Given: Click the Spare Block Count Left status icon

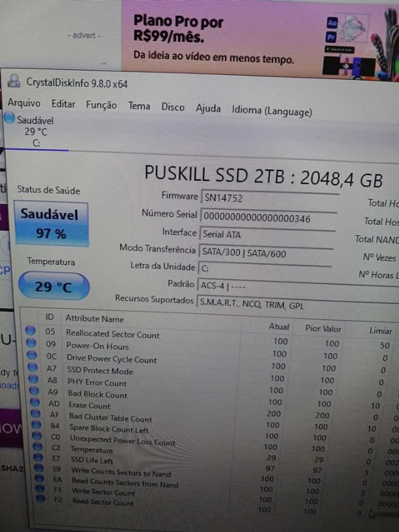Looking at the screenshot, I should (x=37, y=424).
